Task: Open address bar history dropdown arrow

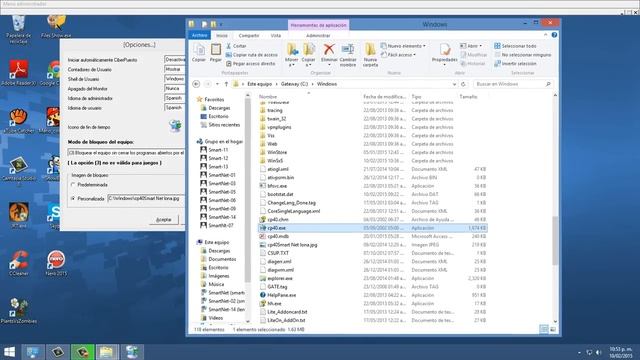Action: (x=454, y=84)
